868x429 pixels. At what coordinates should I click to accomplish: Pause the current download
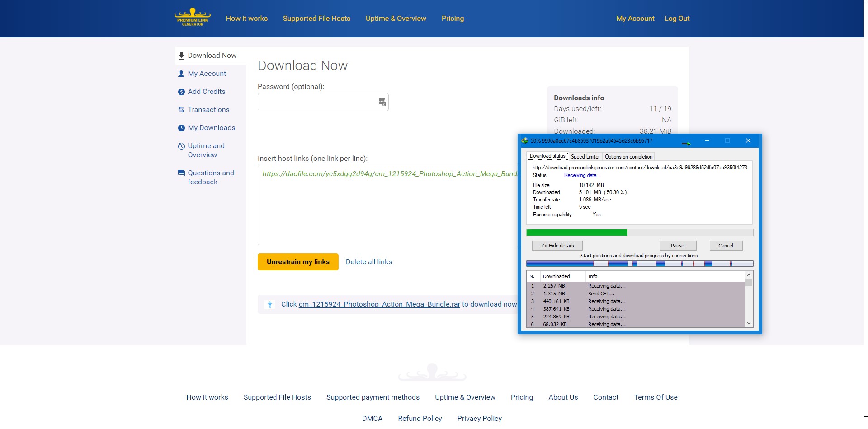click(x=677, y=246)
